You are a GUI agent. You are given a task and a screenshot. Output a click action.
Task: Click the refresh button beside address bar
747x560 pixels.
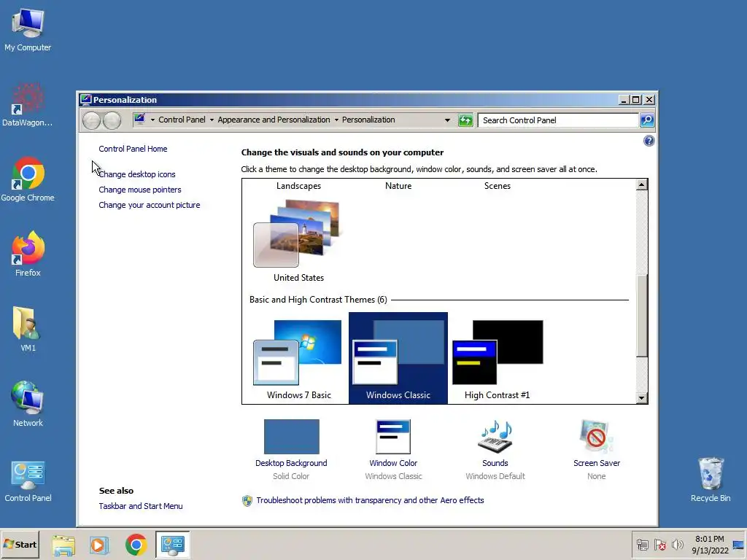pyautogui.click(x=465, y=120)
